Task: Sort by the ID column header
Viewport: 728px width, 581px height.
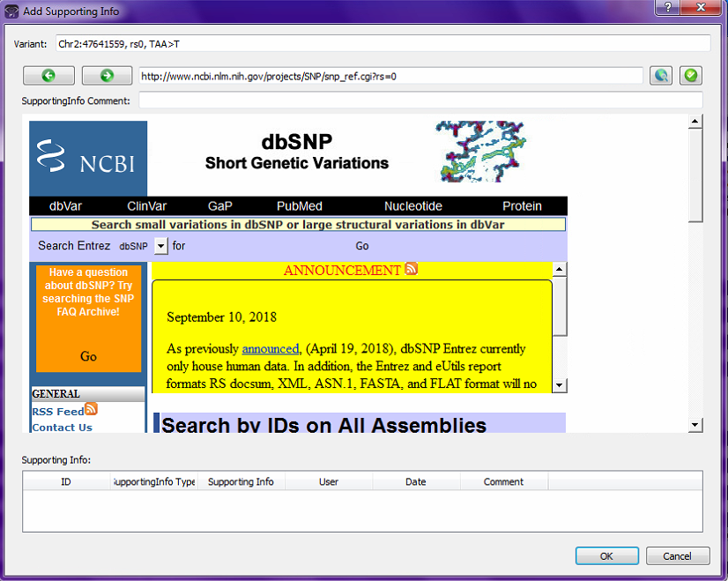Action: (x=66, y=481)
